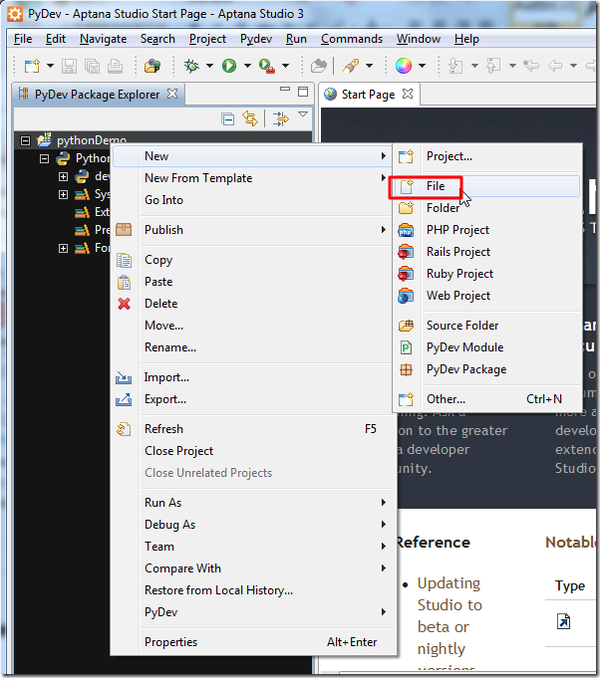Choose Properties in the context menu
Screen dimensions: 600x678
coord(171,642)
